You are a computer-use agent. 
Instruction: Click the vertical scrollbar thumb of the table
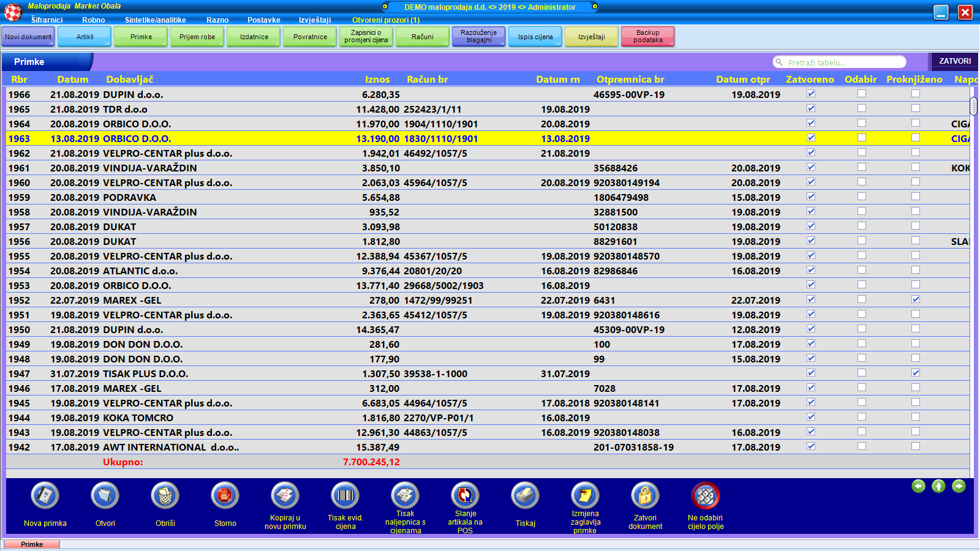click(x=973, y=106)
